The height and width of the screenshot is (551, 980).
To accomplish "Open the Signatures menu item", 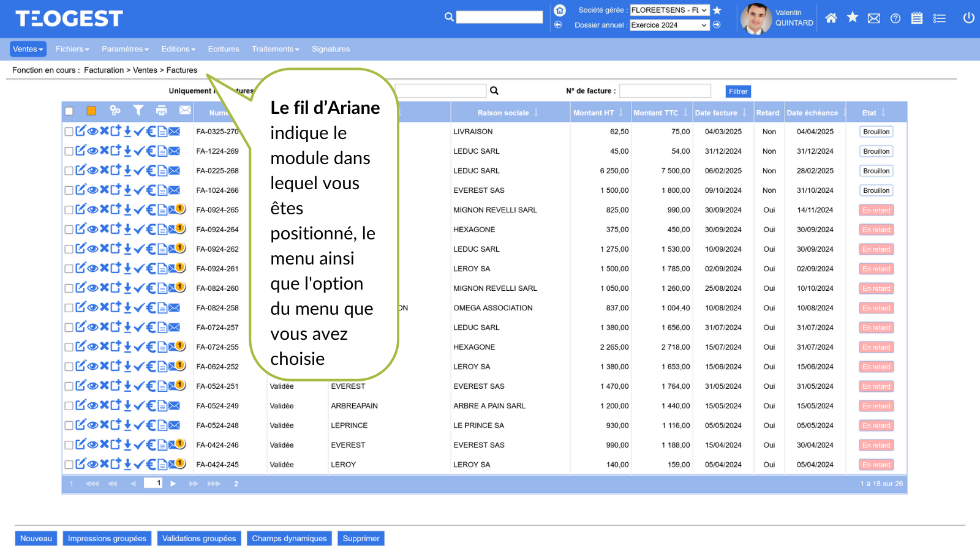I will (x=331, y=49).
